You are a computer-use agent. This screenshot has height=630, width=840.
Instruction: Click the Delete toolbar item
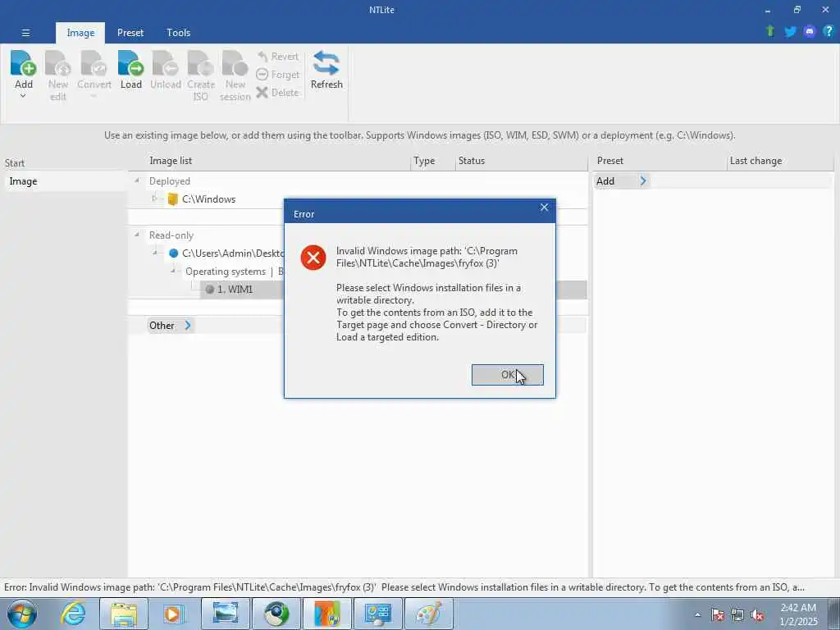tap(278, 93)
